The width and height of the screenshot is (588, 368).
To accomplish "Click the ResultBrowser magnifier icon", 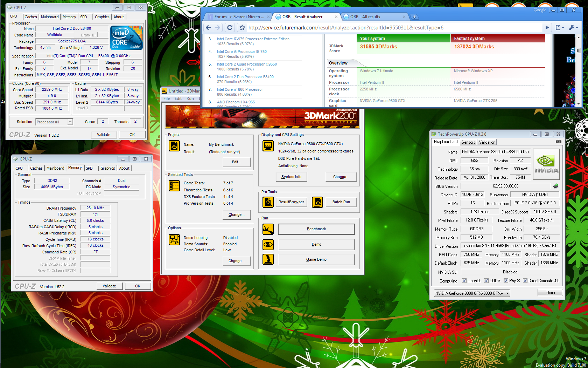I will click(x=268, y=202).
